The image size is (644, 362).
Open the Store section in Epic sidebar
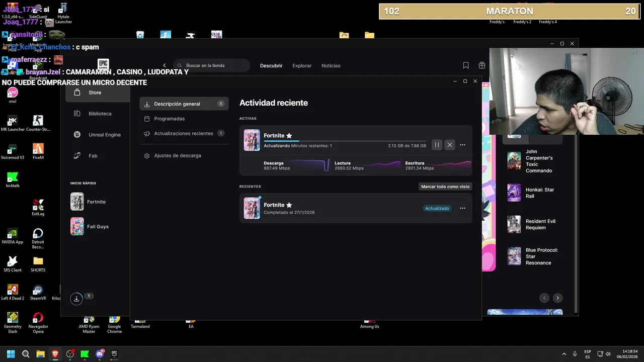coord(97,93)
